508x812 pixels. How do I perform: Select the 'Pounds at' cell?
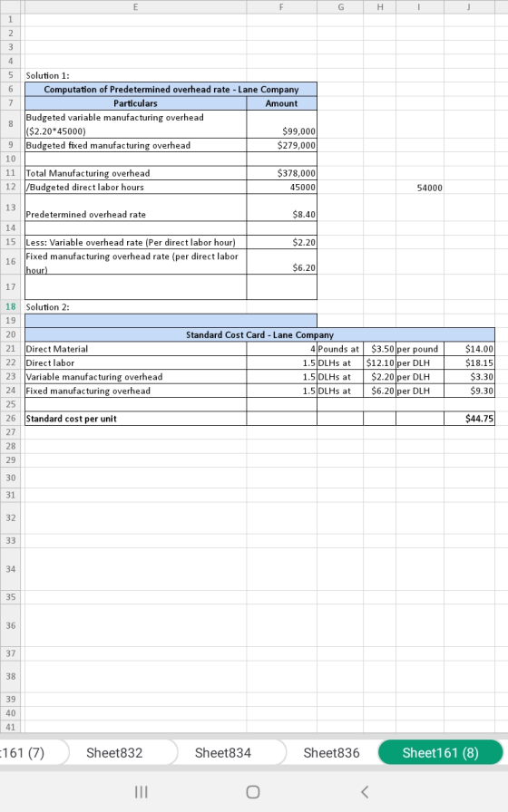point(340,349)
